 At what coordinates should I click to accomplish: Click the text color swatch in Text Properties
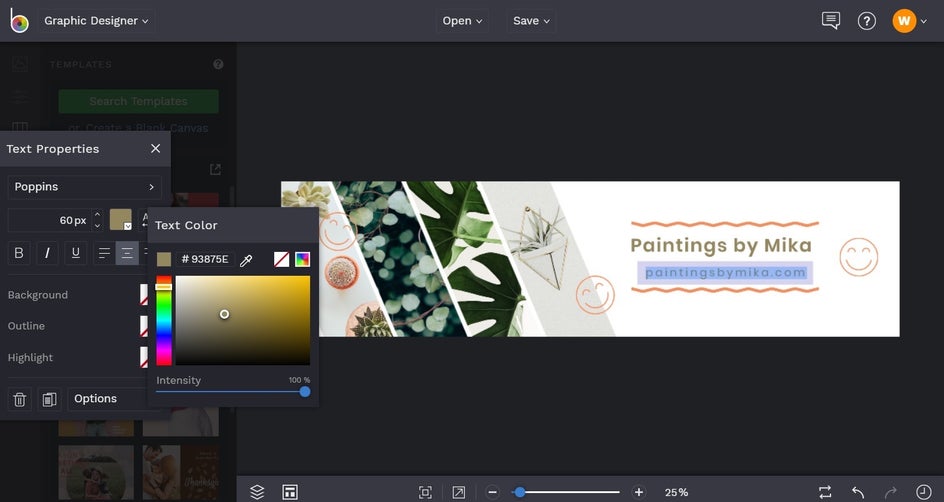[x=120, y=220]
